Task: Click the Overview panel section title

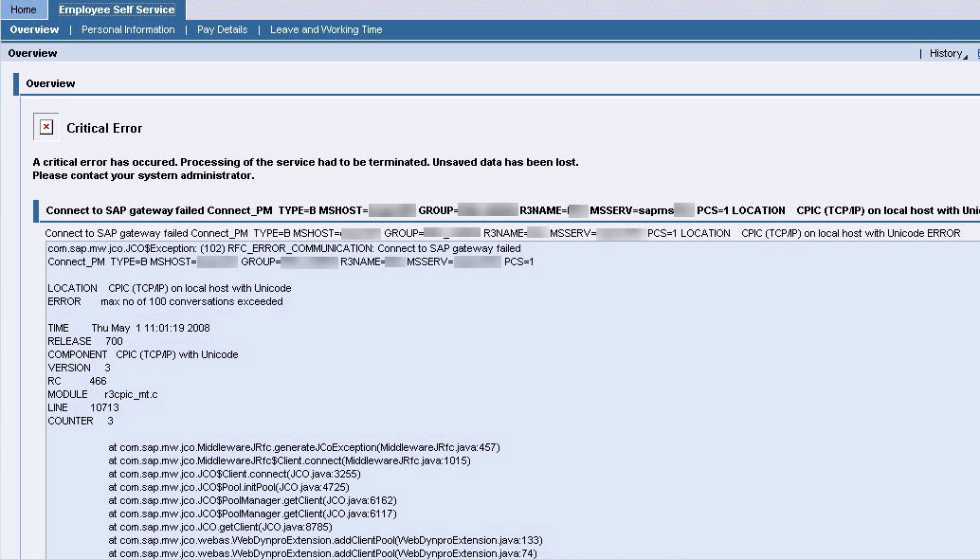Action: tap(50, 83)
